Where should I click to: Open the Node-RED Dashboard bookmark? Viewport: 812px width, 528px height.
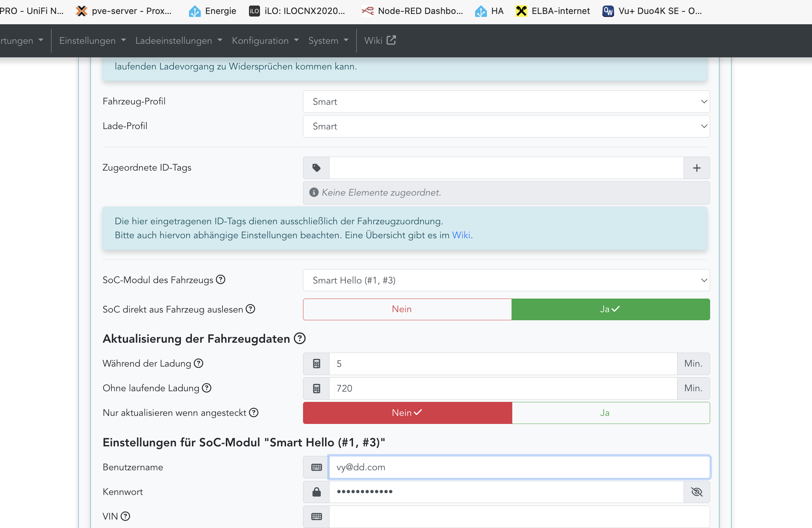(413, 11)
